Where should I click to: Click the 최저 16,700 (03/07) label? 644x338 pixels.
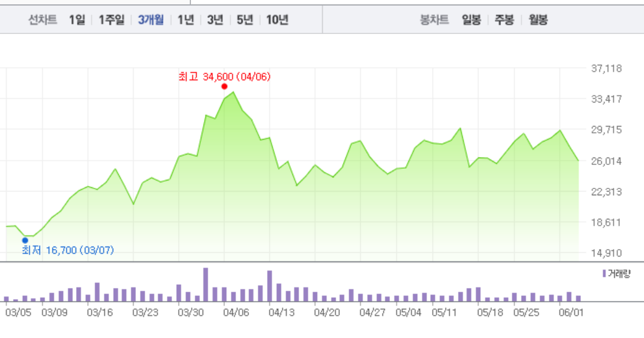point(68,250)
